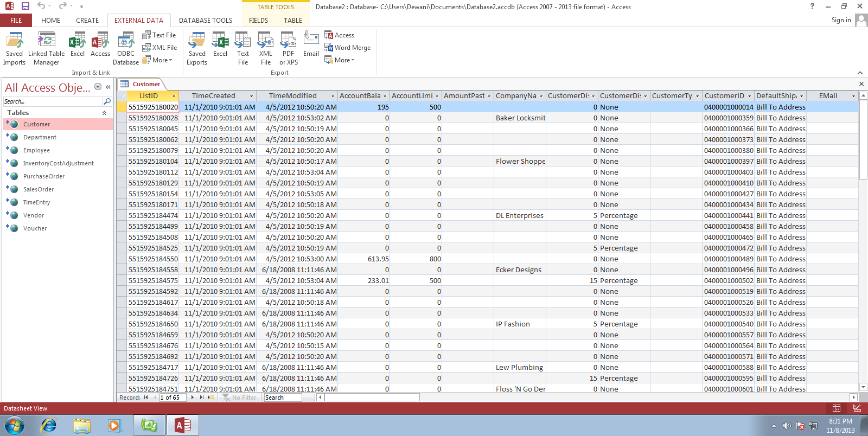Open navigation pane category dropdown
The width and height of the screenshot is (868, 436).
coord(98,87)
